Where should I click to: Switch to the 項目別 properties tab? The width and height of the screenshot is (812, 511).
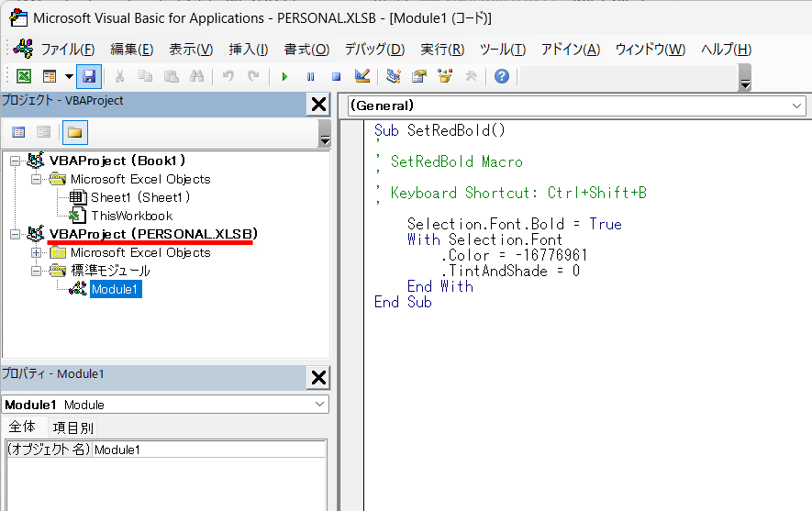pyautogui.click(x=73, y=428)
